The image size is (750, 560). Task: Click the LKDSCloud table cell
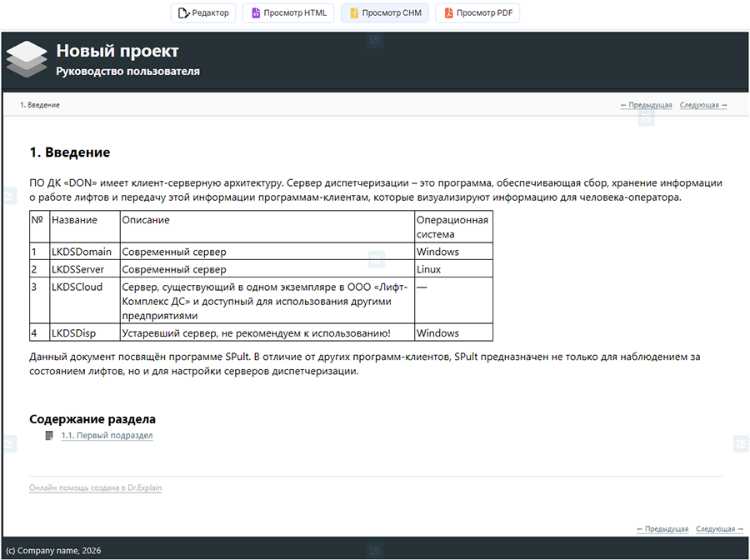[85, 301]
